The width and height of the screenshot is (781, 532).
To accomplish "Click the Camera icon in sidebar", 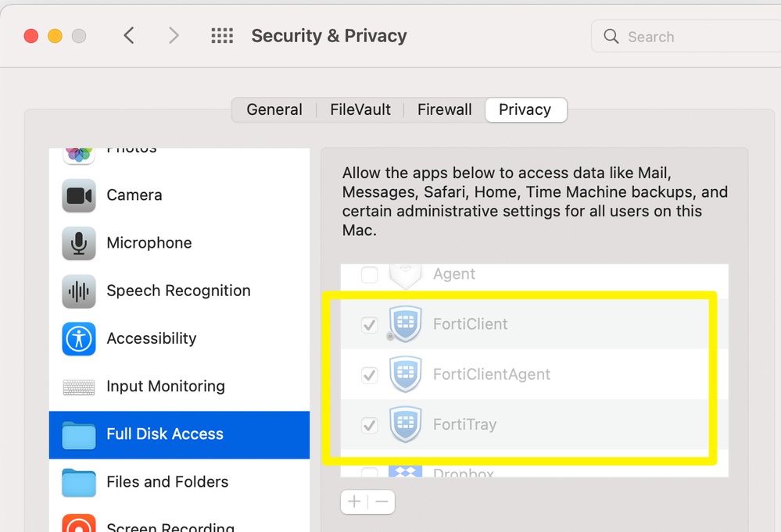I will [79, 195].
